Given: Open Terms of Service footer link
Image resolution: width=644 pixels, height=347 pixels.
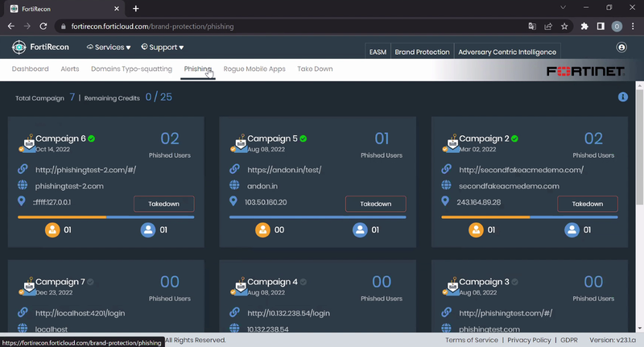Looking at the screenshot, I should click(472, 340).
